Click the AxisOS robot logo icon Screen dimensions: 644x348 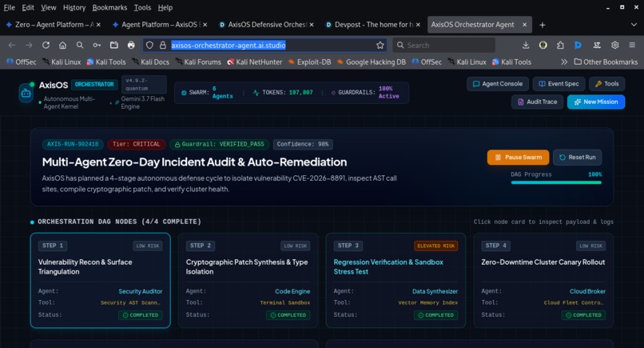click(x=26, y=94)
